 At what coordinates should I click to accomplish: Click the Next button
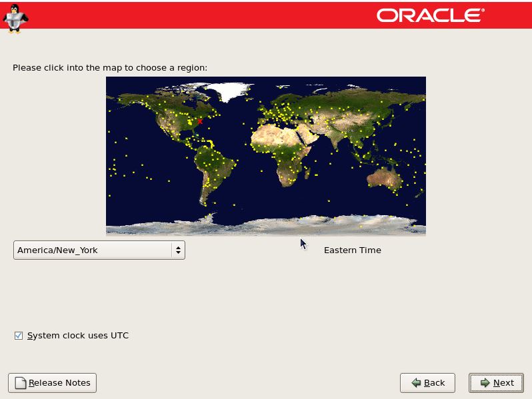tap(496, 383)
